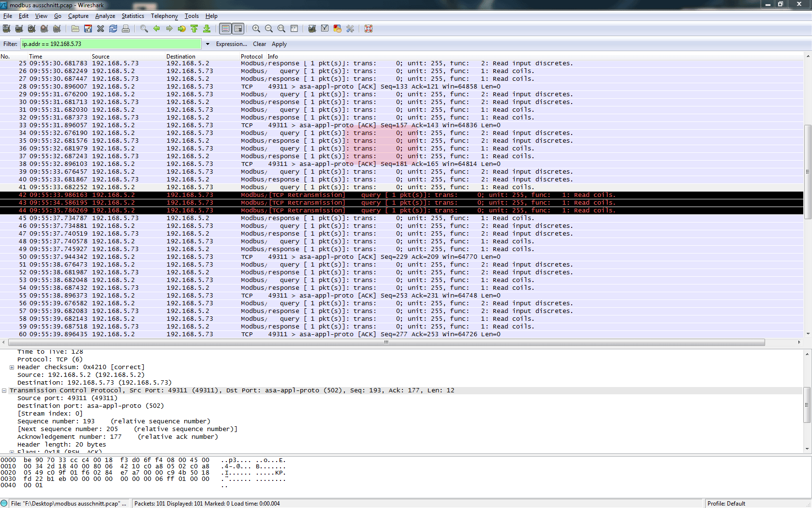Jump to last packet icon
Image resolution: width=812 pixels, height=508 pixels.
point(207,29)
